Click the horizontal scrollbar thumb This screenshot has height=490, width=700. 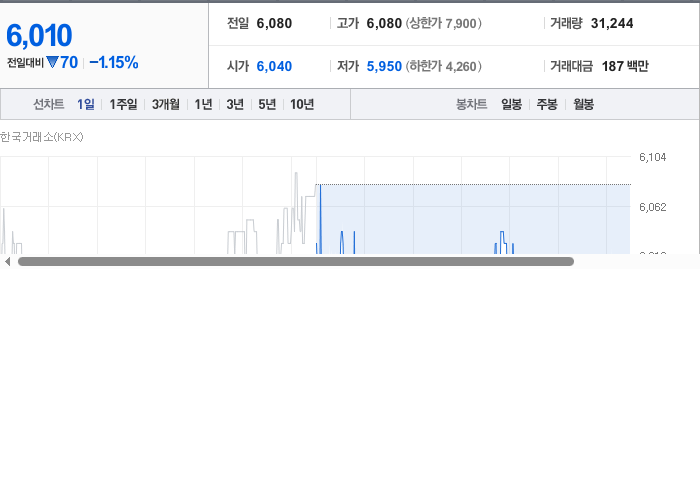pyautogui.click(x=296, y=262)
